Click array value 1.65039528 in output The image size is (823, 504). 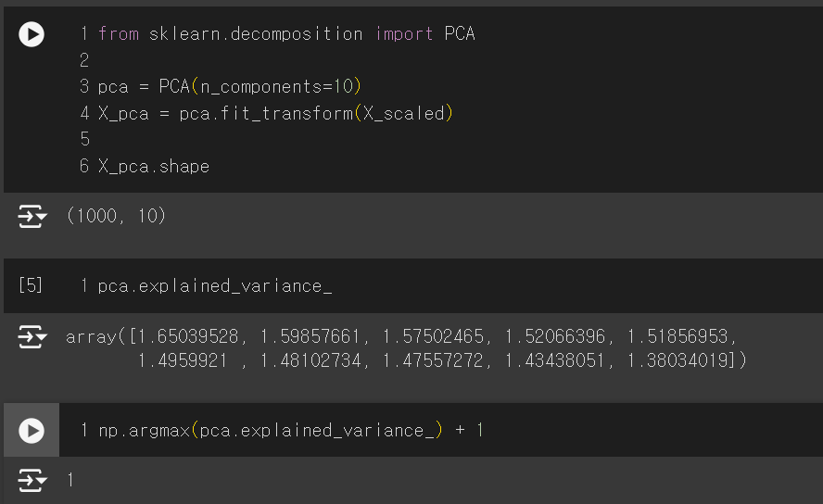tap(188, 336)
